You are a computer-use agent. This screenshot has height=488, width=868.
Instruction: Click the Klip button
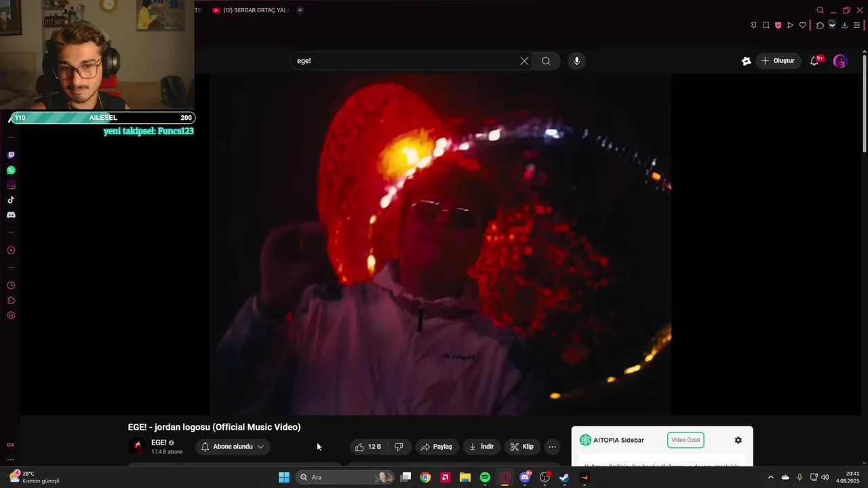[521, 447]
